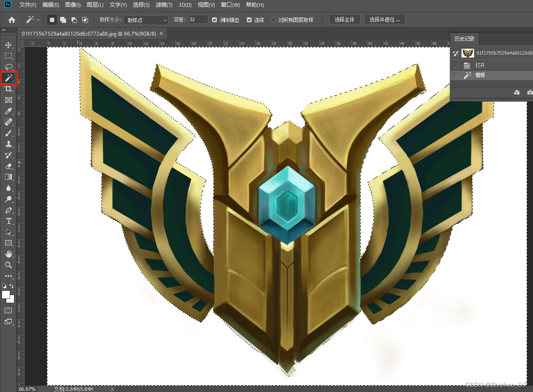Toggle the 连续 contiguous checkbox

249,20
